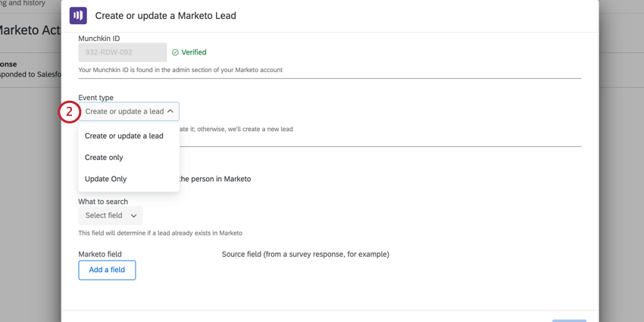Viewport: 644px width, 322px height.
Task: Click the "Source field" column label
Action: pyautogui.click(x=305, y=254)
